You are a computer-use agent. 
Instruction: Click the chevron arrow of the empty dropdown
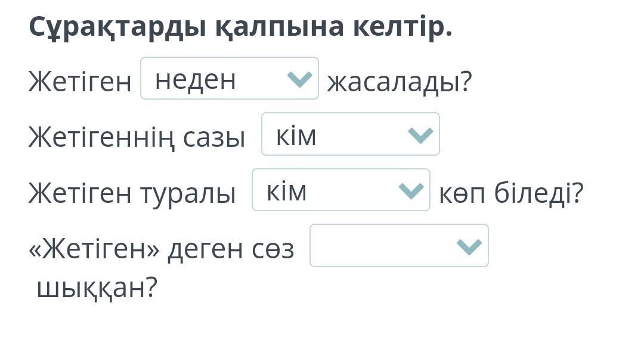[x=469, y=246]
